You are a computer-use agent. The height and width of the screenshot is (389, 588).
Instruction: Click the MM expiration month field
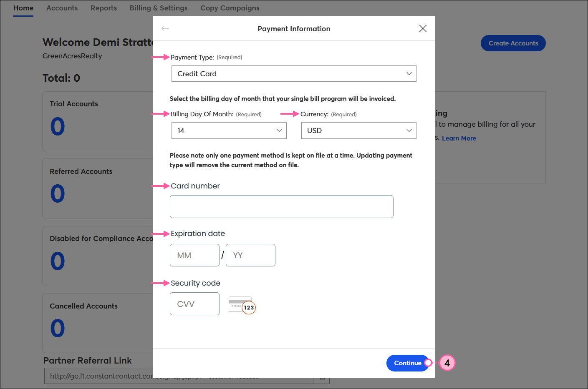click(x=194, y=255)
